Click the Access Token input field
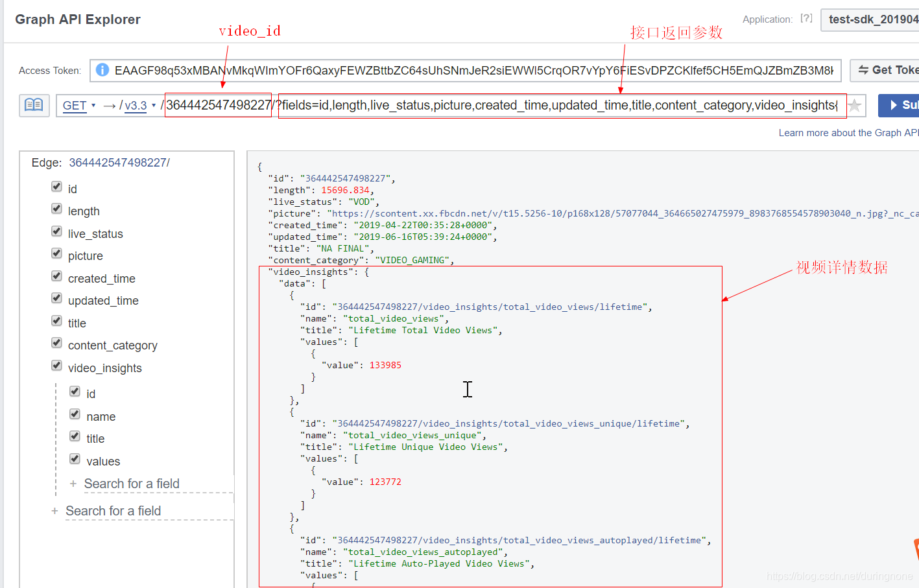 click(x=465, y=71)
